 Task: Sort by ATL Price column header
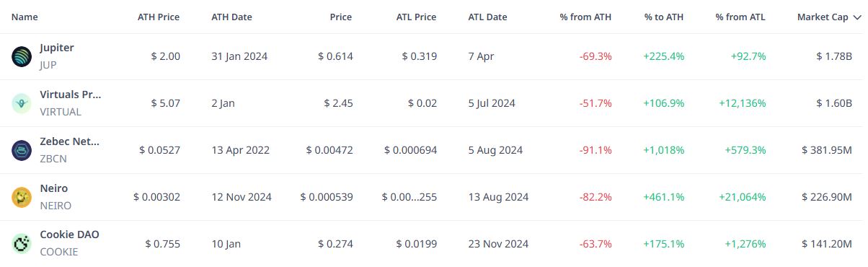pyautogui.click(x=416, y=17)
